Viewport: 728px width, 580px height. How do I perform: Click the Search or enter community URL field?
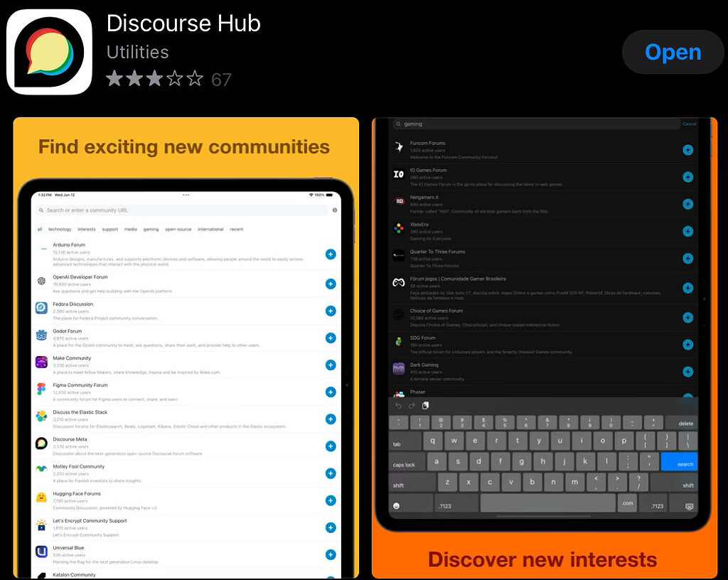181,210
